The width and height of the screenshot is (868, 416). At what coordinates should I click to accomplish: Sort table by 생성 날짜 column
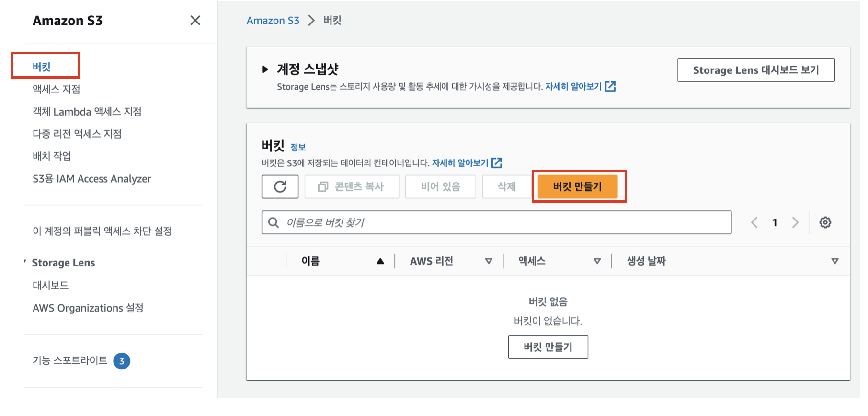[x=835, y=261]
